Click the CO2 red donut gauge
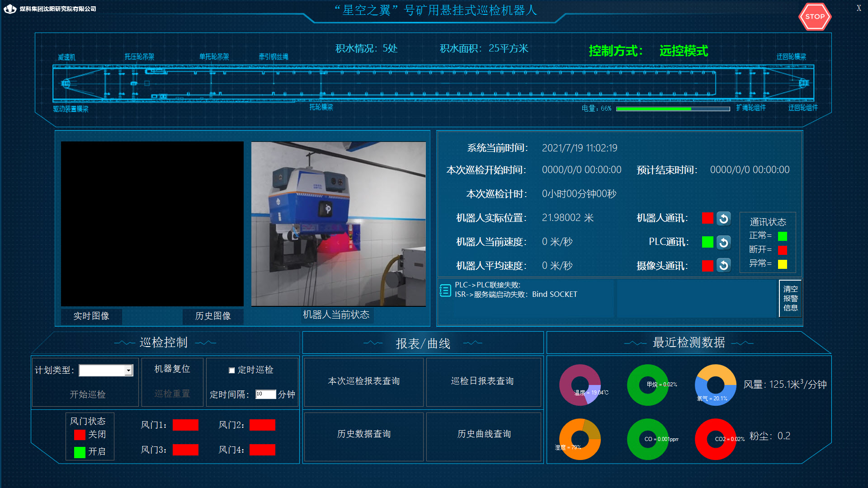The image size is (868, 488). click(716, 439)
